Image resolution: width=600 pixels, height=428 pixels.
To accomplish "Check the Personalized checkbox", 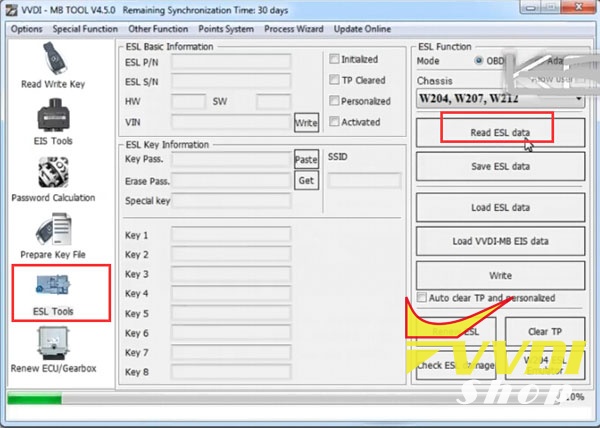I will [335, 101].
